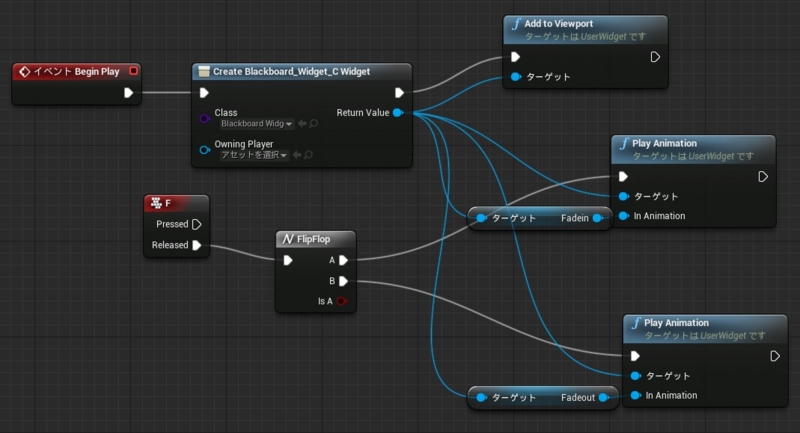
Task: Click Add to Viewport execution input pin
Action: click(x=515, y=57)
